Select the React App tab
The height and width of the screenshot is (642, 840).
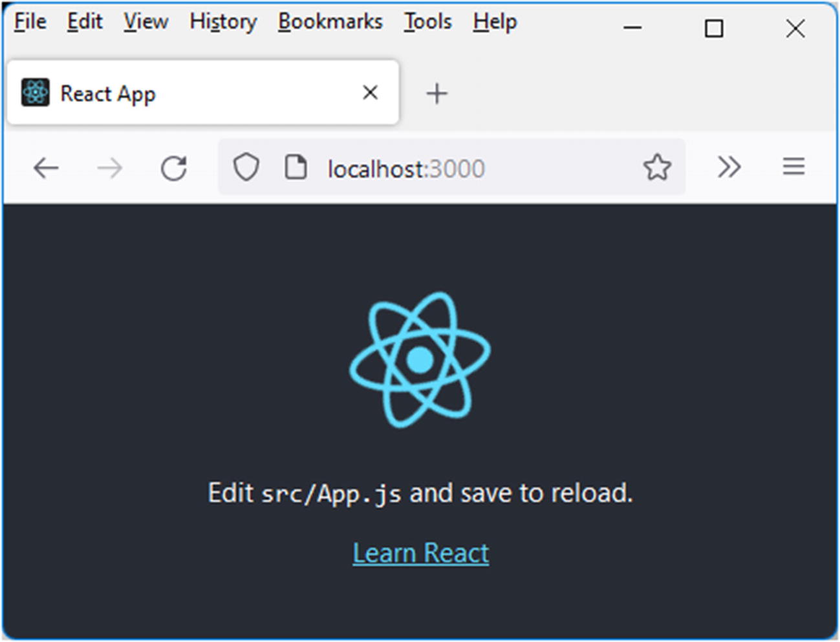click(194, 93)
